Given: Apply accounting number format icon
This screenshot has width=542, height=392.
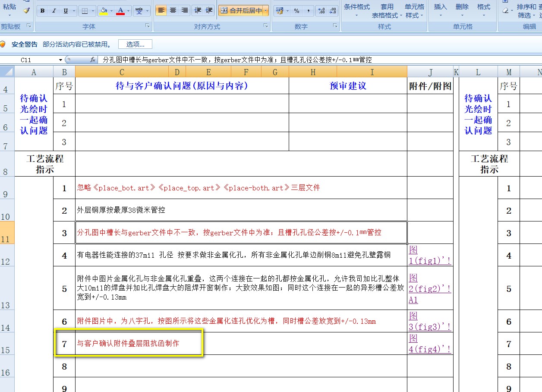Looking at the screenshot, I should tap(279, 10).
